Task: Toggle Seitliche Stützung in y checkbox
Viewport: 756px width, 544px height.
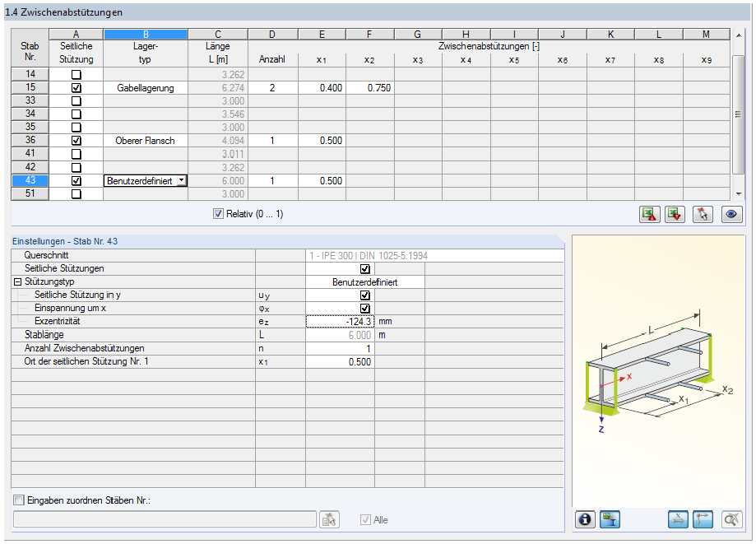Action: tap(365, 295)
